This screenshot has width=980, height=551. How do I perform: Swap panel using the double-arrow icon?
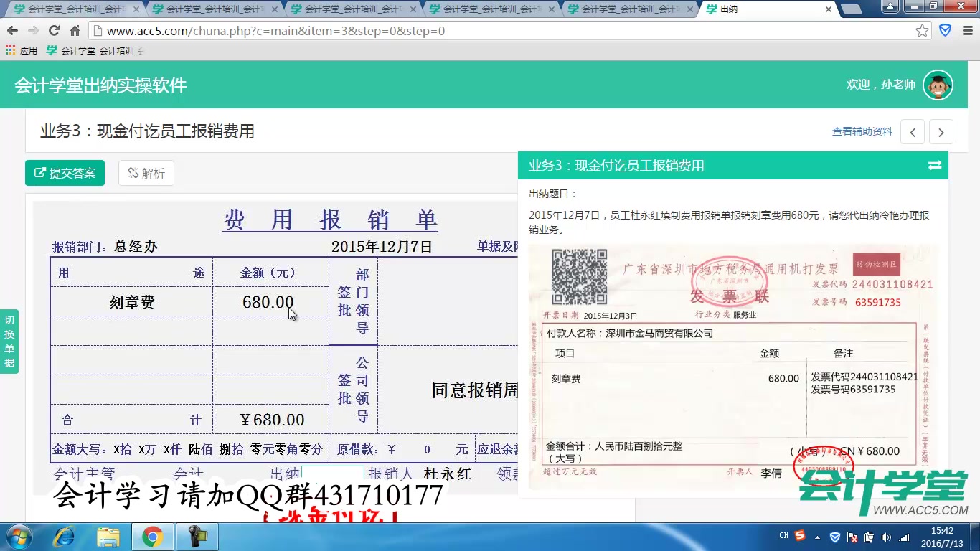935,165
